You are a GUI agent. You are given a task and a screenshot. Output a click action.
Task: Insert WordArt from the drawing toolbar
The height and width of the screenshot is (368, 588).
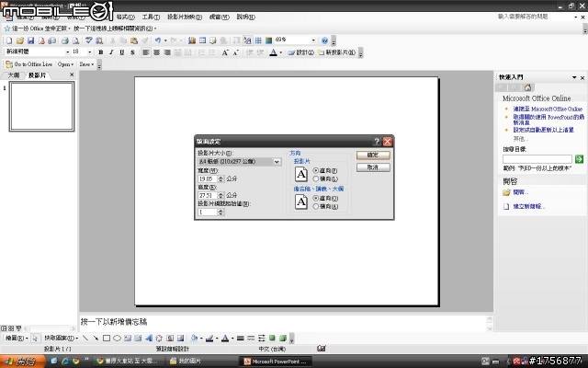[149, 339]
